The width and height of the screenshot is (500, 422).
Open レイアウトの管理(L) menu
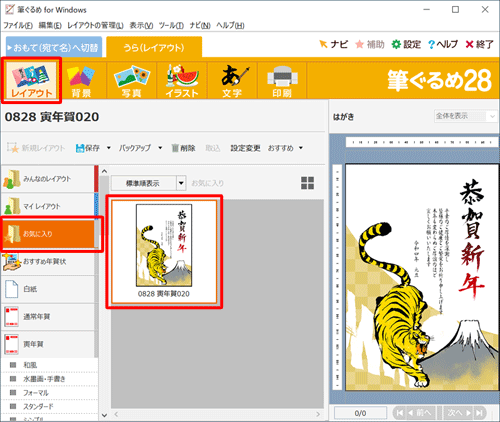[x=95, y=25]
